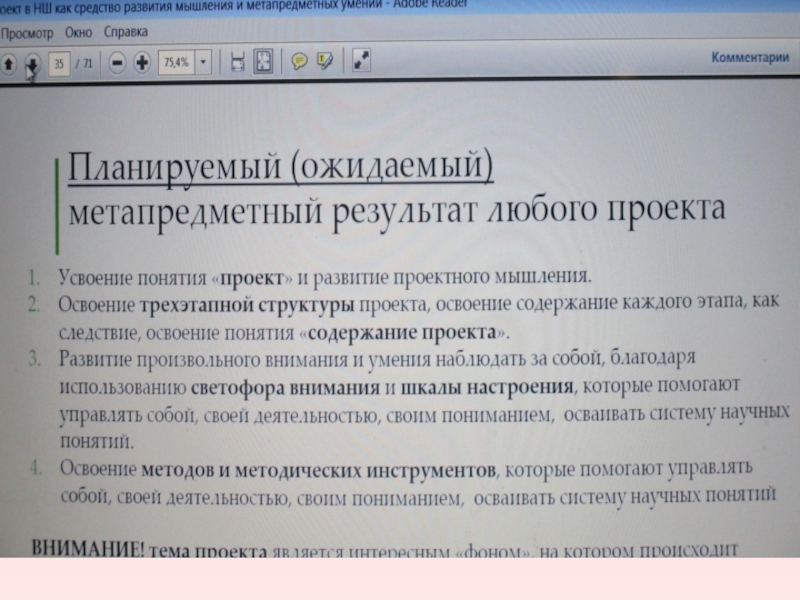Zoom in with the plus button
Image resolution: width=800 pixels, height=600 pixels.
coord(142,63)
